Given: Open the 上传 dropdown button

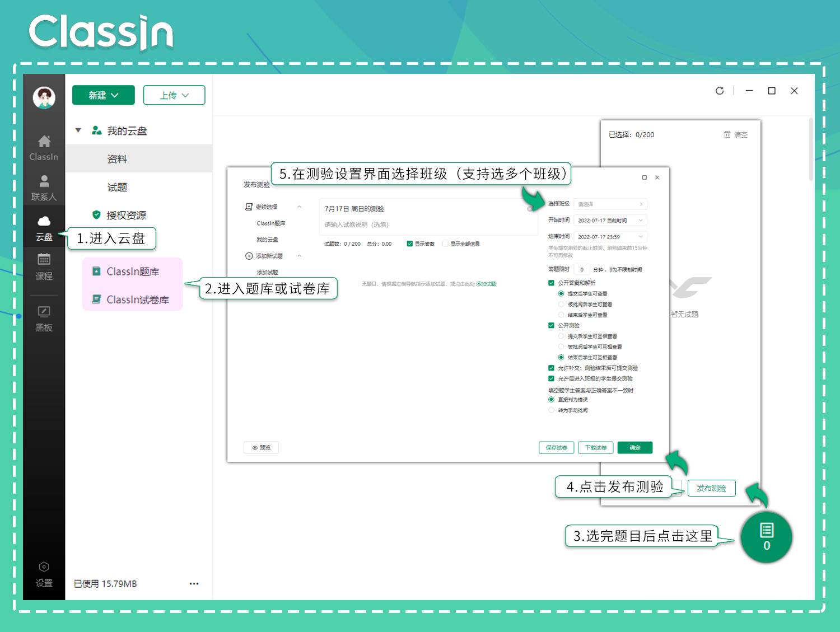Looking at the screenshot, I should (174, 95).
